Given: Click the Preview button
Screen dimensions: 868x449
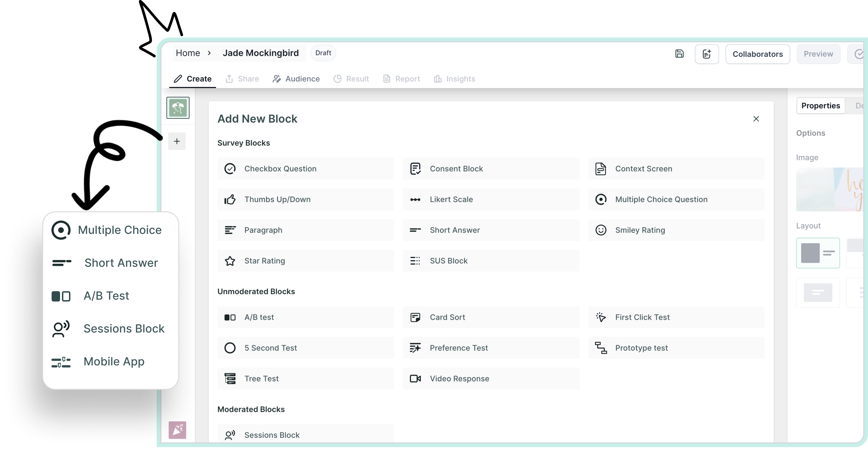Looking at the screenshot, I should pos(818,54).
